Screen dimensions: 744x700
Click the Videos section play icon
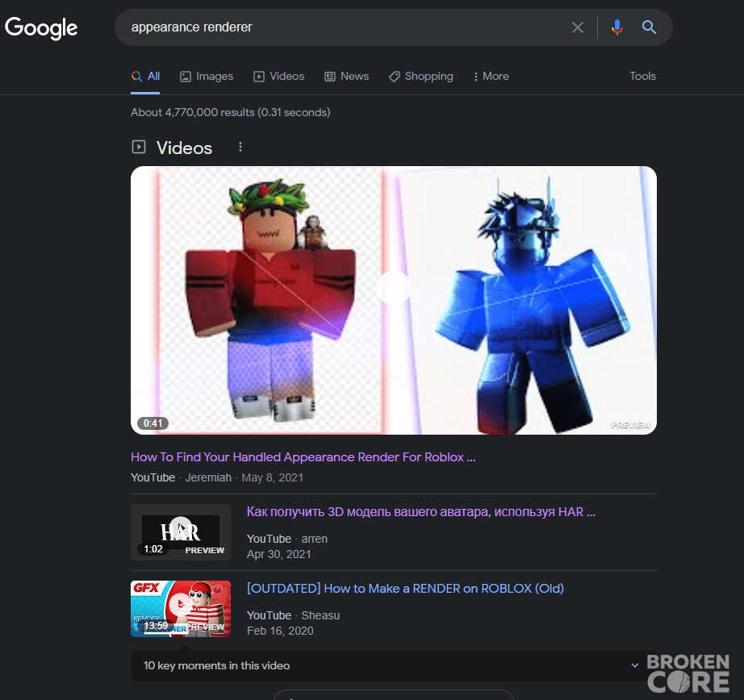pos(139,147)
